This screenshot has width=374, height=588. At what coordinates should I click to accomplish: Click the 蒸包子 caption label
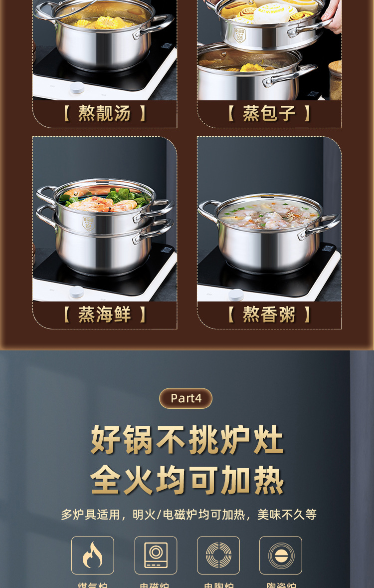click(x=269, y=113)
